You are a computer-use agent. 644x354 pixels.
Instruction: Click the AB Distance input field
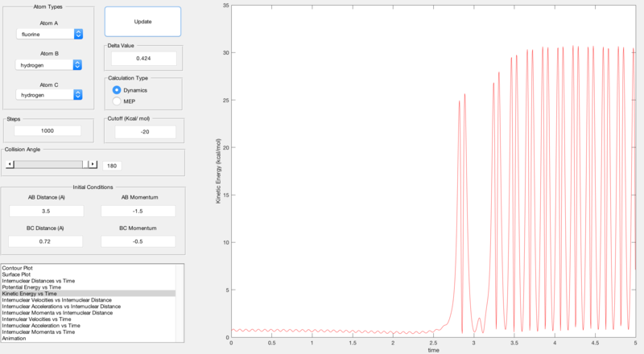pyautogui.click(x=47, y=211)
